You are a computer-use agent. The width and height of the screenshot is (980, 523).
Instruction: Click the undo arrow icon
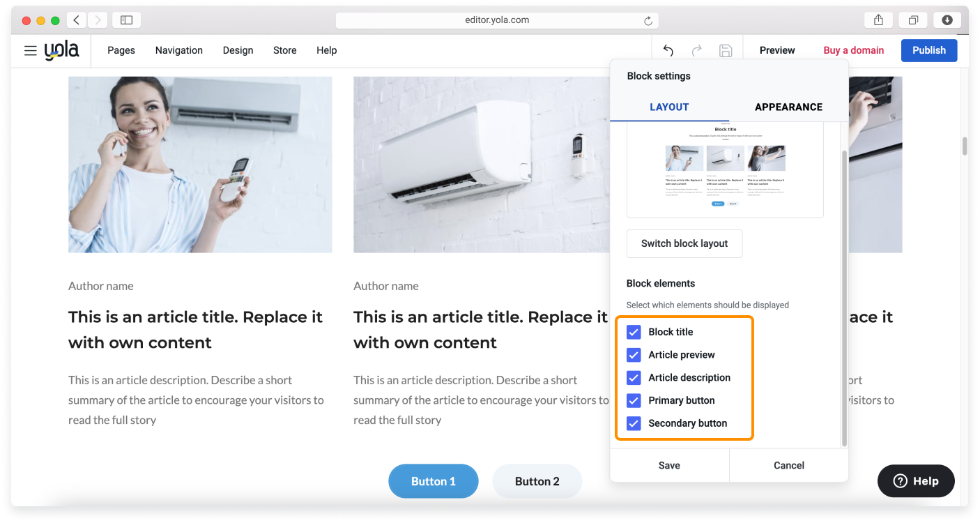click(668, 50)
